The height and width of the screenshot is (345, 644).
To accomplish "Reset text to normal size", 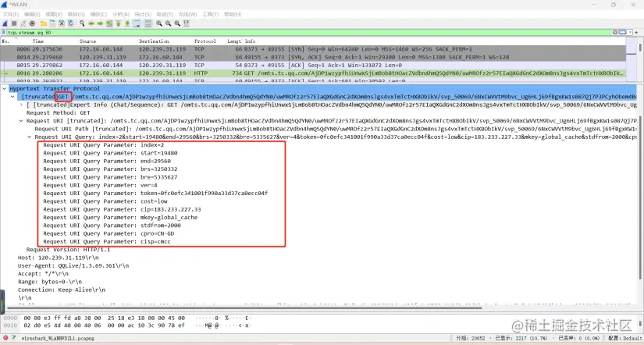I will point(177,23).
